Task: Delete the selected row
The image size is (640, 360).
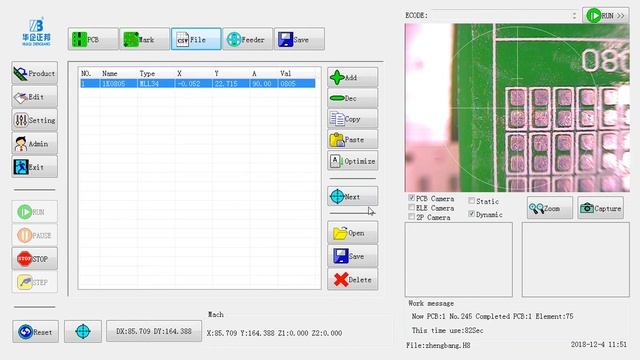Action: pos(353,280)
